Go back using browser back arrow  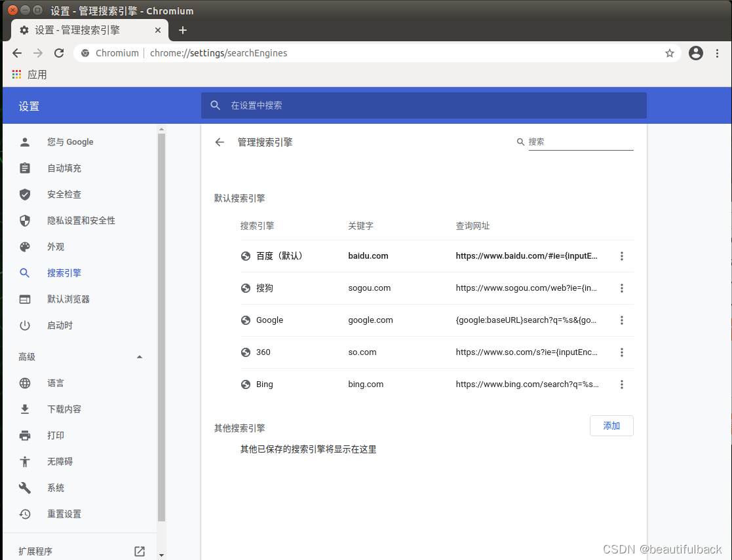click(17, 53)
